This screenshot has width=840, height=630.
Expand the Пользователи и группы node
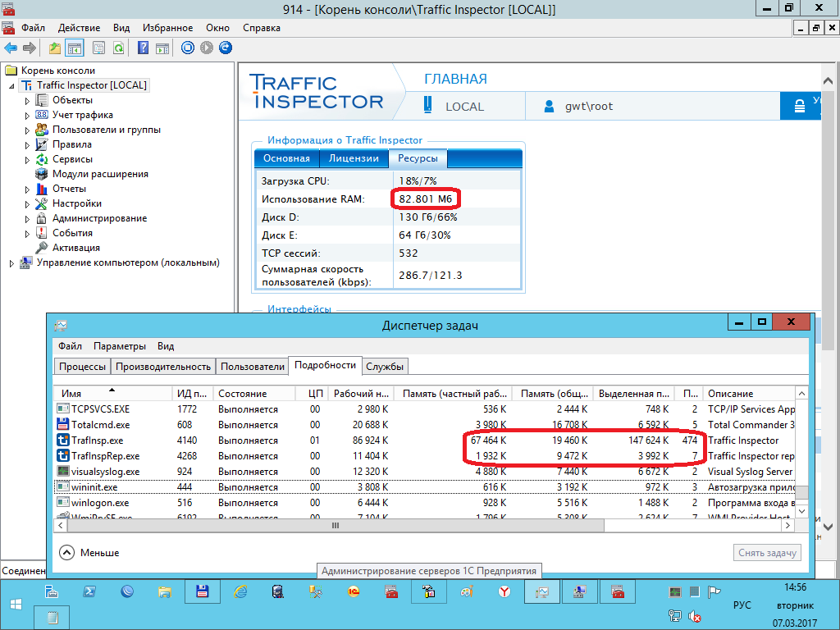pos(27,130)
